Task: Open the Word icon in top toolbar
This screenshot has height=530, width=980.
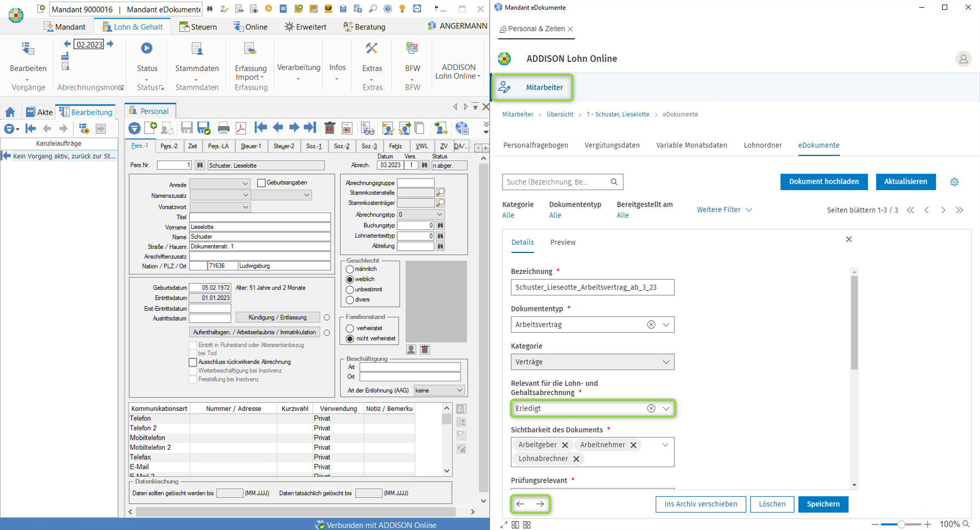Action: (x=283, y=9)
